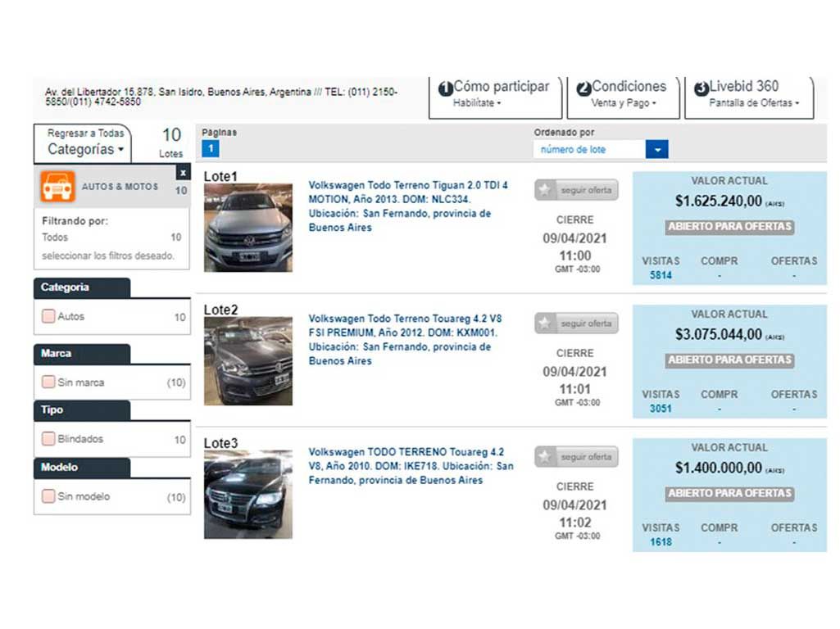Click the AUTOS & MOTOS category label
The height and width of the screenshot is (629, 840).
pyautogui.click(x=120, y=187)
